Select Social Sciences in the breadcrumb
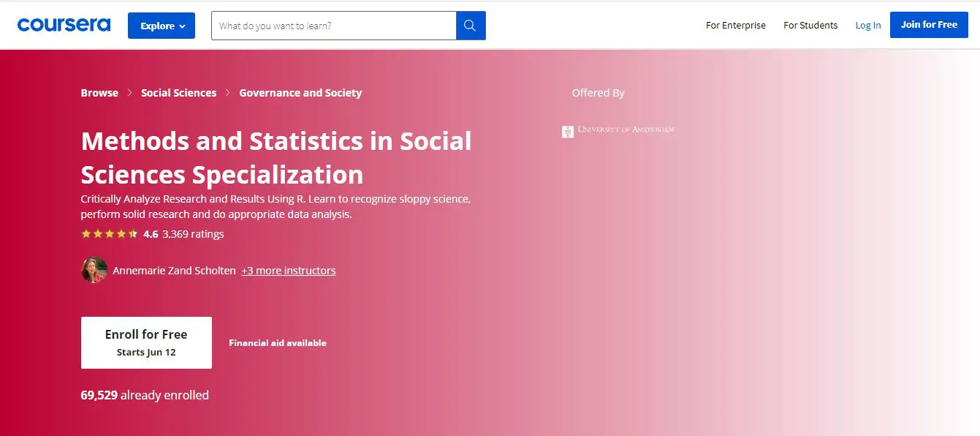This screenshot has width=980, height=436. click(178, 92)
